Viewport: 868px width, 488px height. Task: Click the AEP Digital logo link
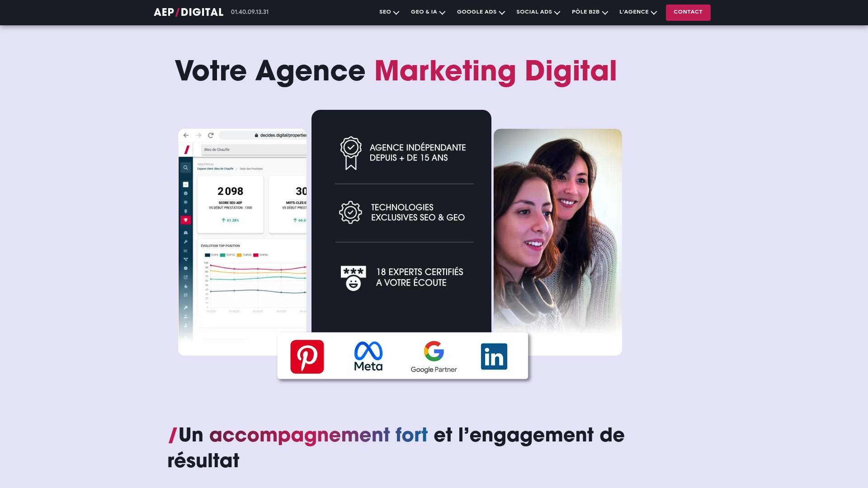[189, 12]
